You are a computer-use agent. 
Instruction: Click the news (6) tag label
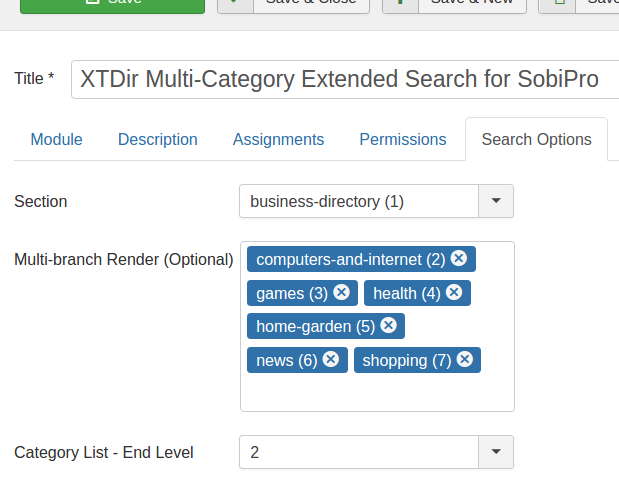287,361
